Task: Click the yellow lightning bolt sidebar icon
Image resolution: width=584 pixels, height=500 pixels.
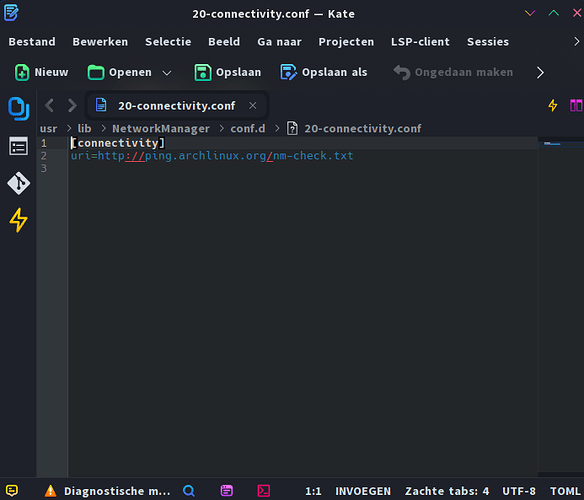Action: coord(18,220)
